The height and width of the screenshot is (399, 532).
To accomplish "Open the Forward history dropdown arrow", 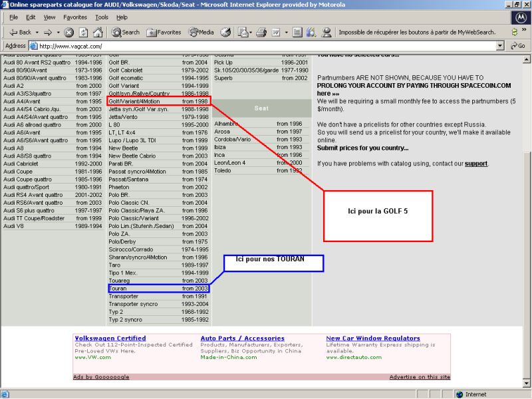I will [x=58, y=33].
